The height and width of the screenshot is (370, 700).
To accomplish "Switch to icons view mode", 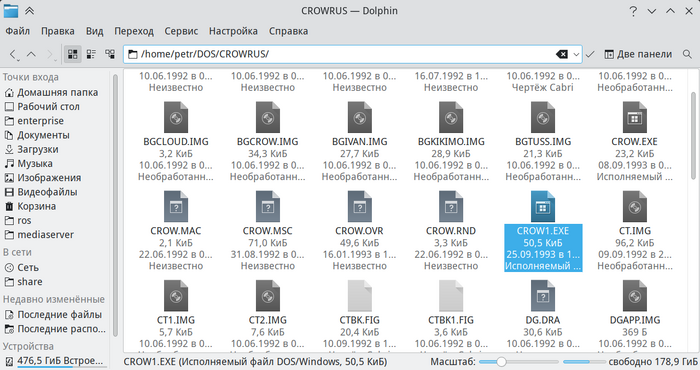I will click(x=72, y=54).
